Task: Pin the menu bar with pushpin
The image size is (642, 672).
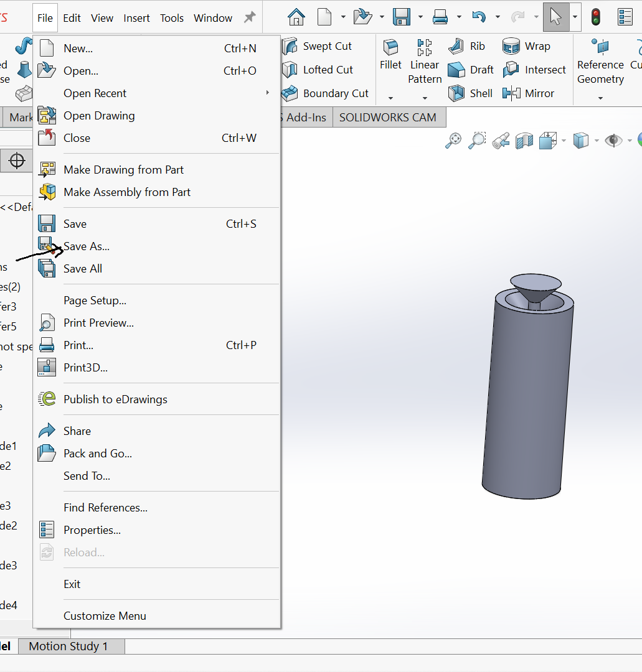Action: point(250,17)
